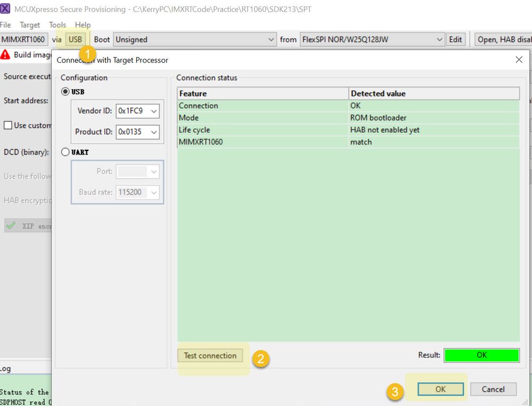Click the Feature column header
Image resolution: width=532 pixels, height=406 pixels.
[x=263, y=93]
